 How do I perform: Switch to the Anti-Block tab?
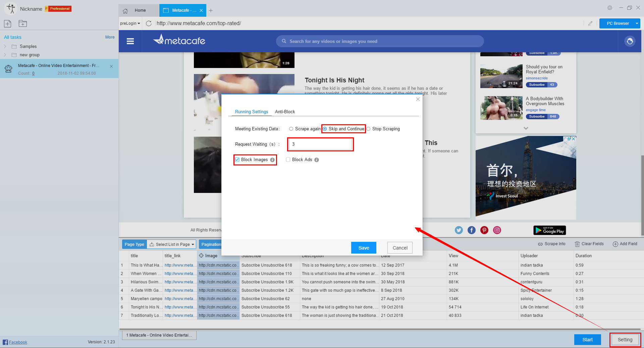285,112
